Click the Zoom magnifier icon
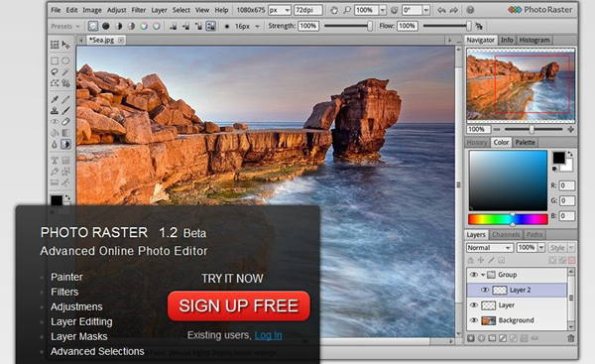The height and width of the screenshot is (364, 595). [346, 10]
